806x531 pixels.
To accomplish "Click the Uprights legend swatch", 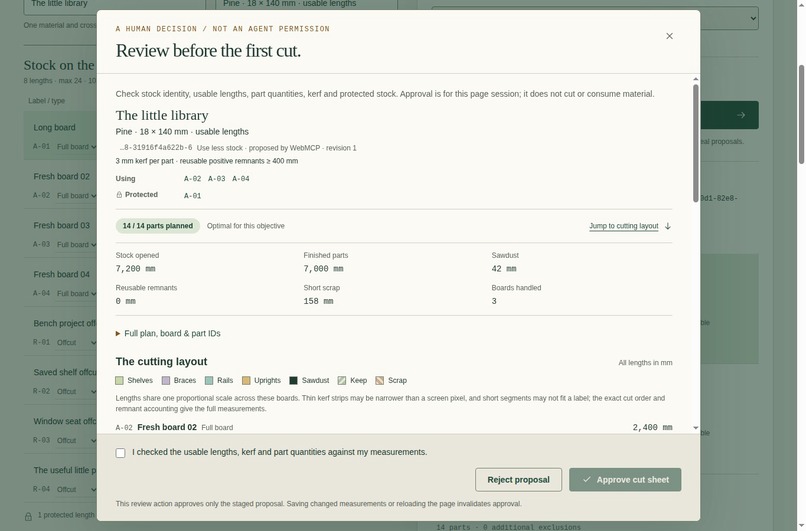I will 246,380.
